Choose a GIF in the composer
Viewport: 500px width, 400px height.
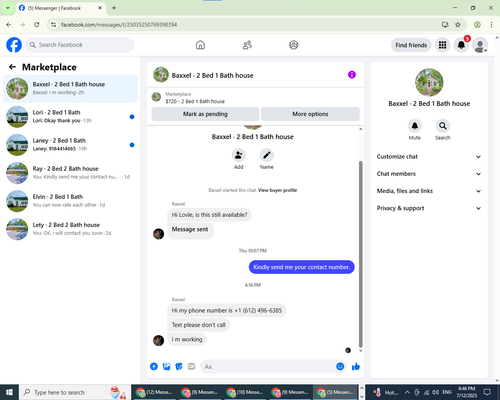coord(191,367)
